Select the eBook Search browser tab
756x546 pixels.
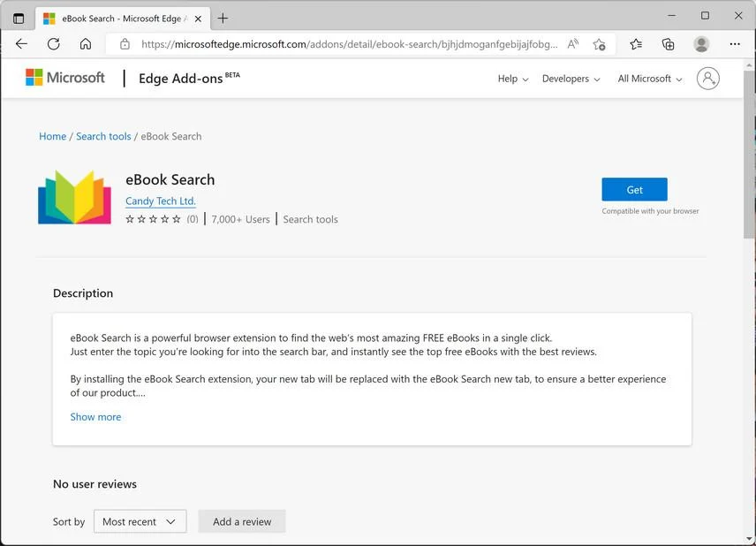[123, 19]
